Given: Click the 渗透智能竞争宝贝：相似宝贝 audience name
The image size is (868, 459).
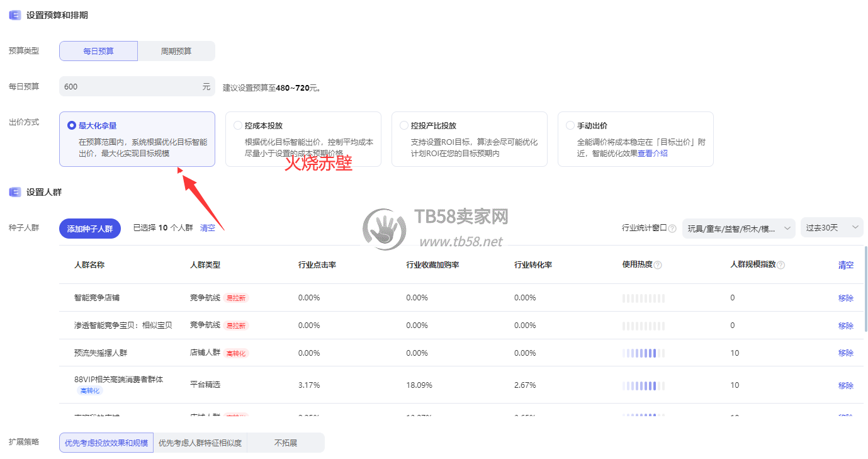Looking at the screenshot, I should (123, 325).
